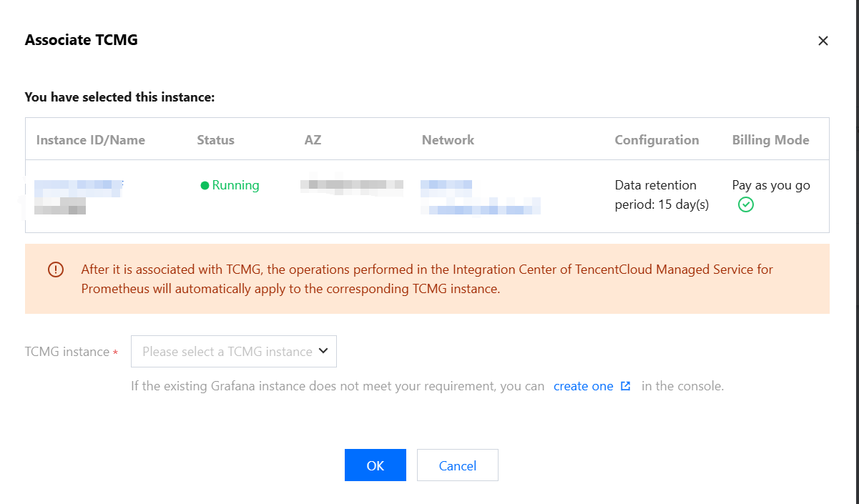The image size is (859, 504).
Task: Click the warning exclamation icon in alert
Action: pos(56,270)
